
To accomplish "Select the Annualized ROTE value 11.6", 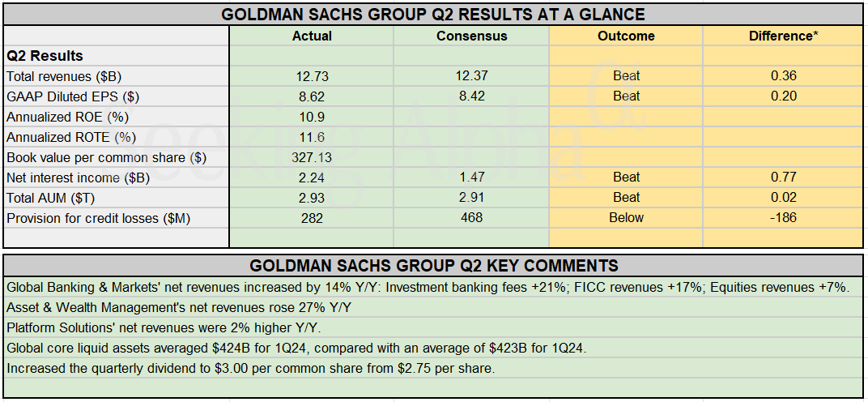I will [x=312, y=137].
